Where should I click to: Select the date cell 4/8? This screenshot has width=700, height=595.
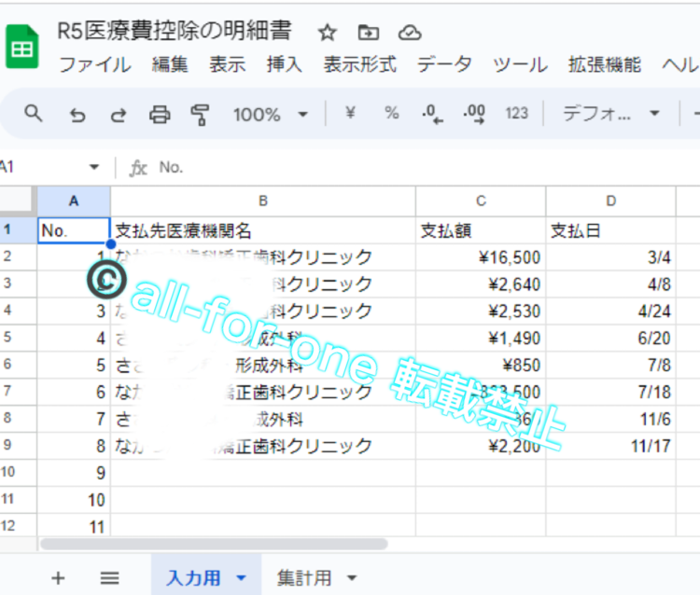pos(610,284)
